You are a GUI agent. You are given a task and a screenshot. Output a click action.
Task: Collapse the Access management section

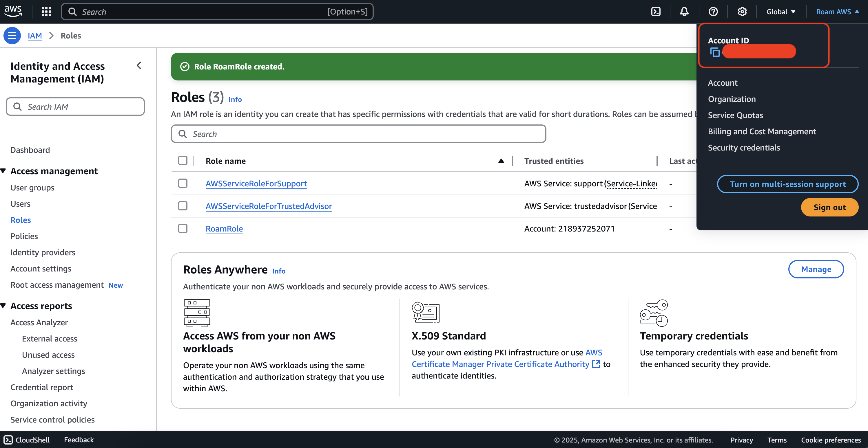(x=3, y=171)
